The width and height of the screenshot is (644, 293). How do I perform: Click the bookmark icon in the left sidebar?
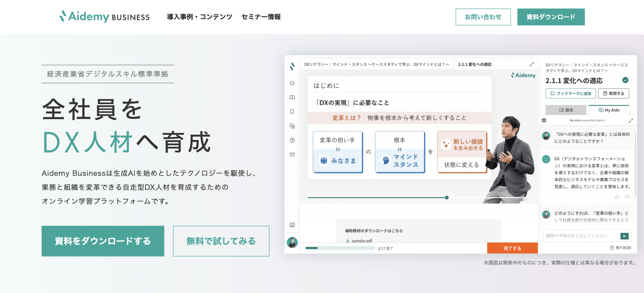(x=292, y=111)
